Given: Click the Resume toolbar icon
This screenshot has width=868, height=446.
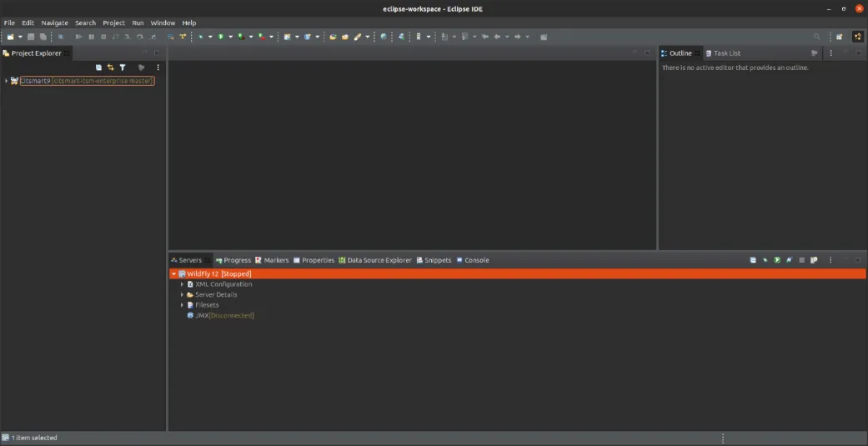Looking at the screenshot, I should tap(78, 37).
